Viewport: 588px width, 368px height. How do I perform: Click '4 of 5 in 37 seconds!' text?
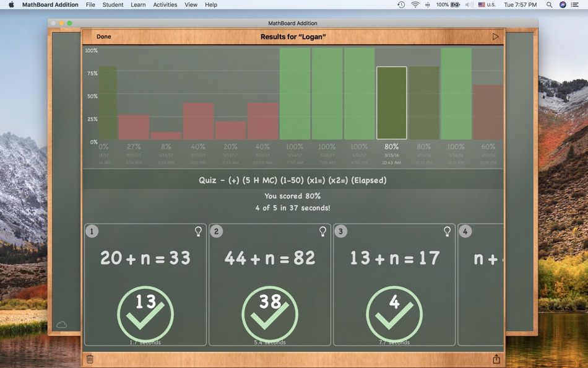pyautogui.click(x=293, y=208)
